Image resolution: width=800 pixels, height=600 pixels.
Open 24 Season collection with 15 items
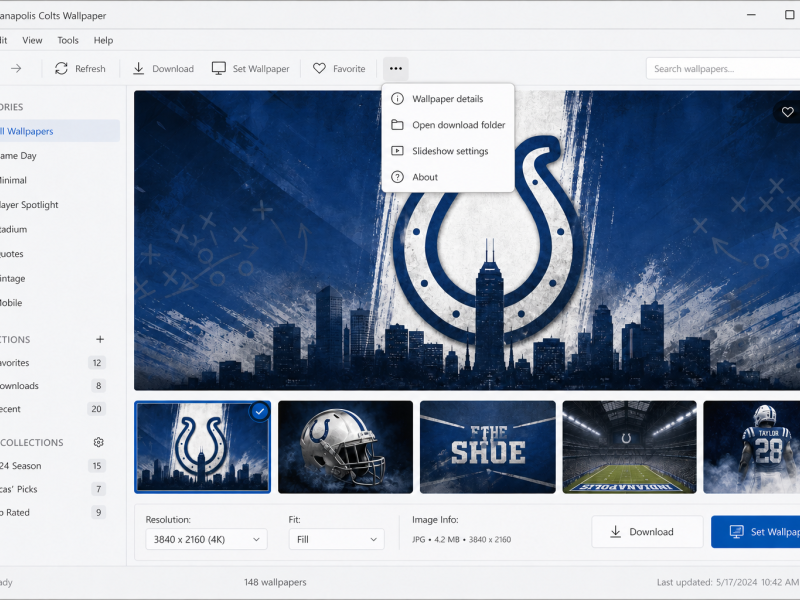60,466
